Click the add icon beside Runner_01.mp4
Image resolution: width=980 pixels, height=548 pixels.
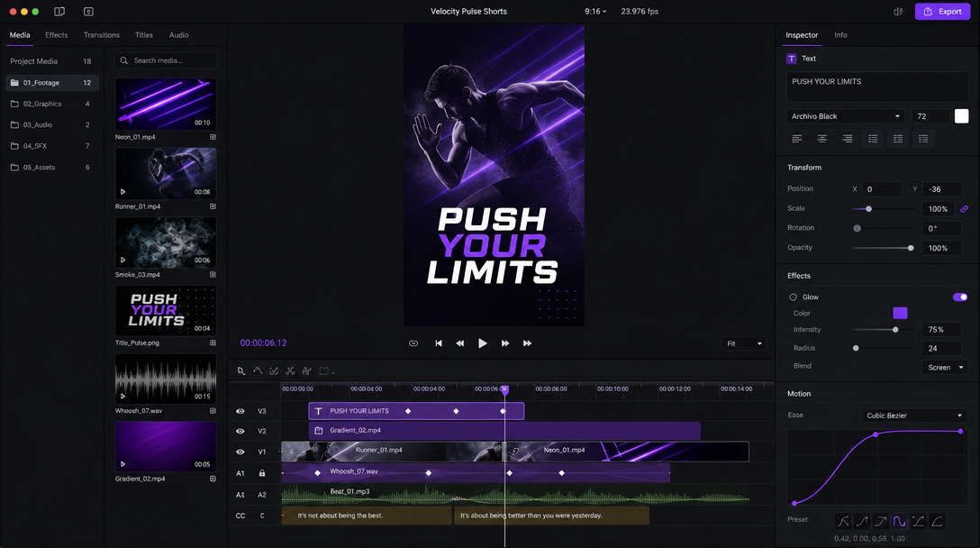[x=213, y=206]
